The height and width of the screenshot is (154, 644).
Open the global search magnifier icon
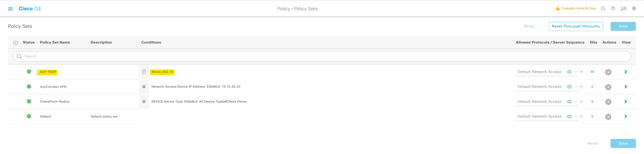[603, 8]
